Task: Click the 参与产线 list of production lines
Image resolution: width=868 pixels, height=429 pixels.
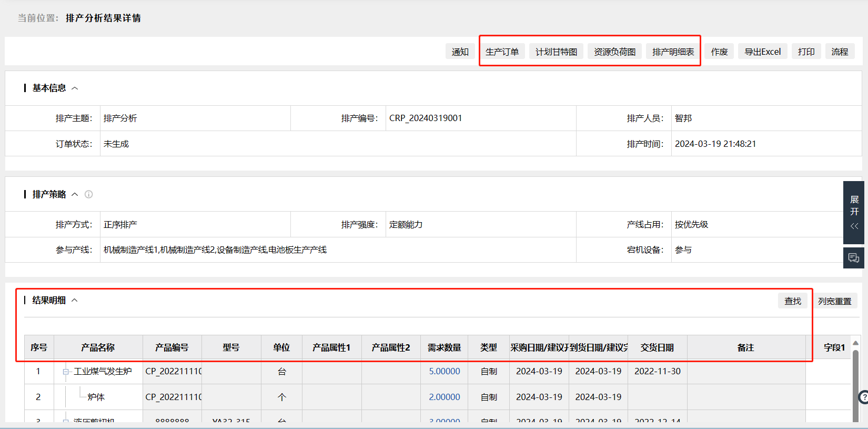Action: (215, 250)
